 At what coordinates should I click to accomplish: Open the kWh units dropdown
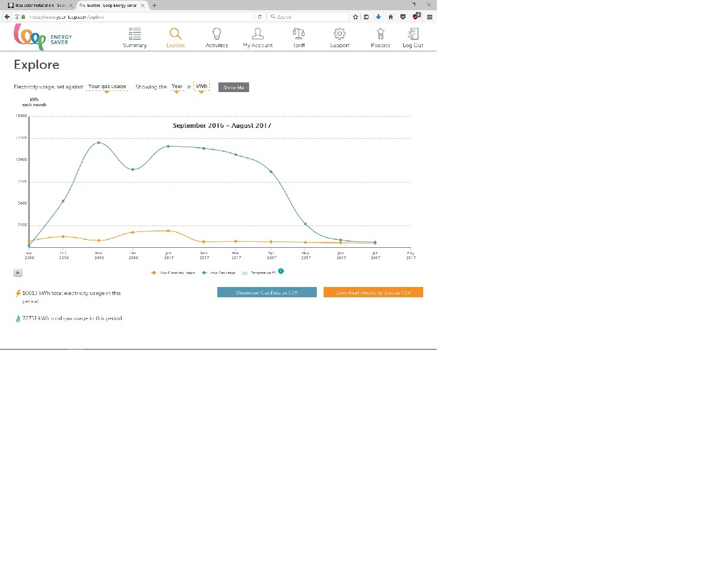point(201,86)
